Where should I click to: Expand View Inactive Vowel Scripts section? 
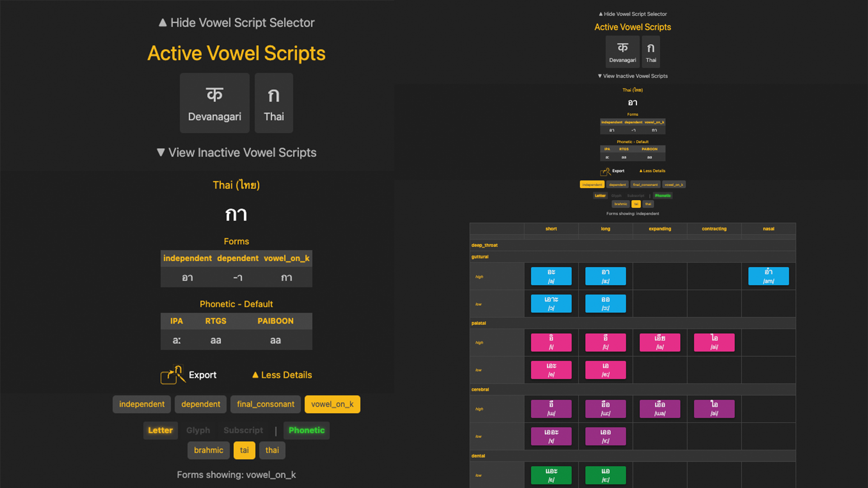click(237, 153)
